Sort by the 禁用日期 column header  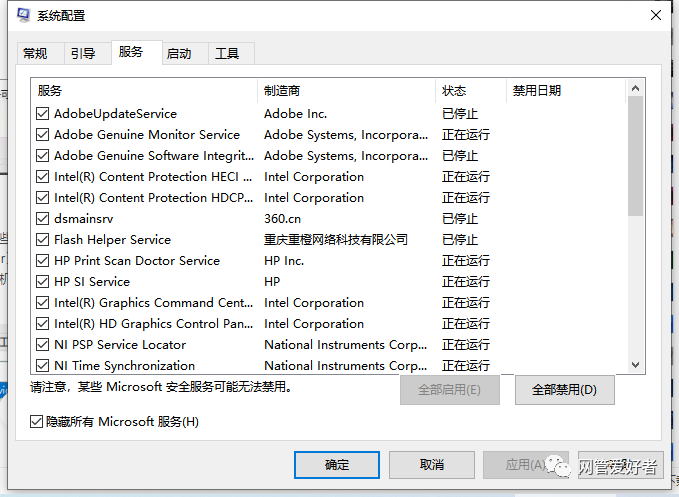click(566, 91)
